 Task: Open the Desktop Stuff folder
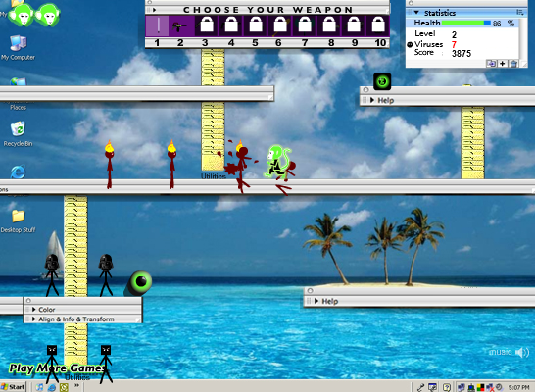pyautogui.click(x=18, y=221)
